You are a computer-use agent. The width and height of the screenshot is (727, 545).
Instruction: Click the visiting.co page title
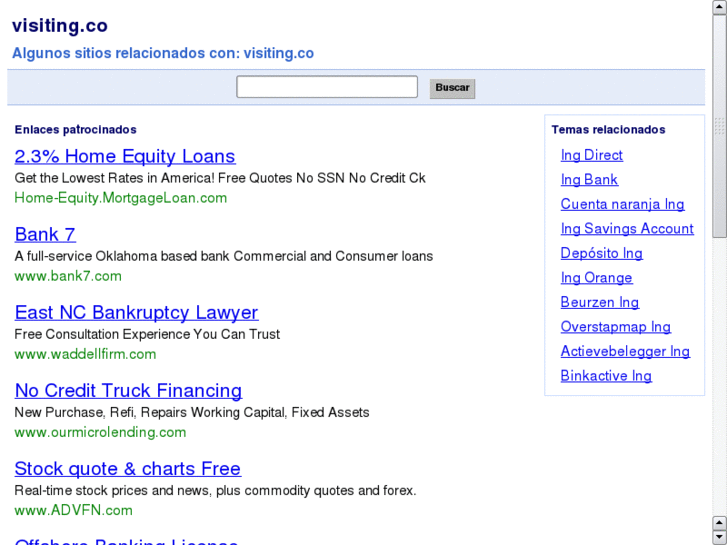(60, 26)
